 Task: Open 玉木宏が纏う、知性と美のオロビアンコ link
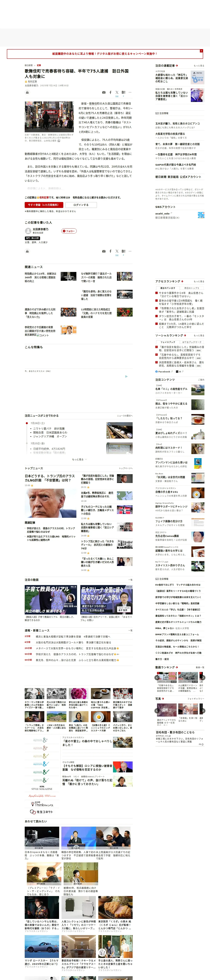[x=177, y=124]
